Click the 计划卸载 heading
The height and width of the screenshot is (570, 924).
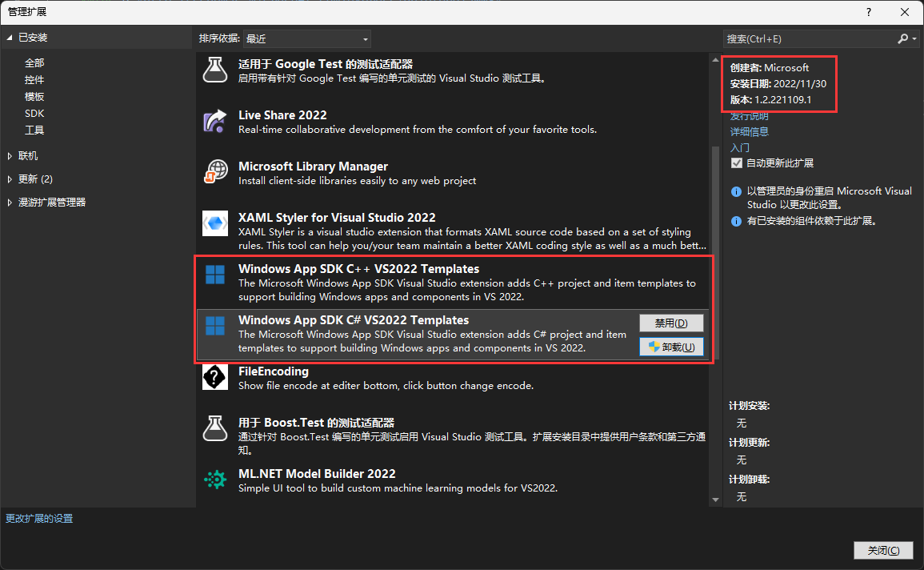point(749,480)
